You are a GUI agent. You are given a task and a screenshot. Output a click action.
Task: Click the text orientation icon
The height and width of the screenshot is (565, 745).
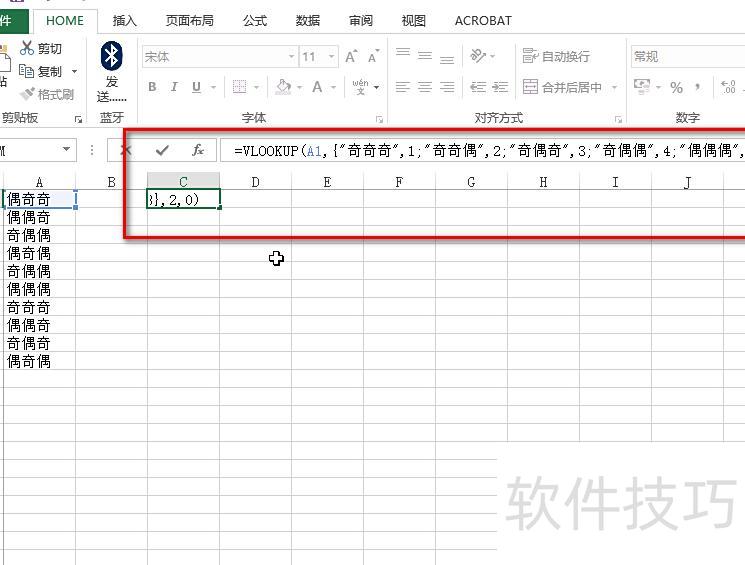(478, 56)
